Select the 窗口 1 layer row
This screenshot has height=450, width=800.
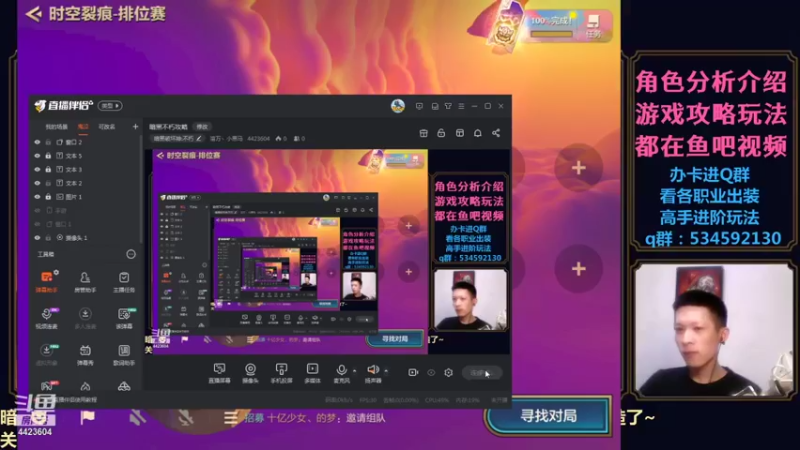[x=84, y=224]
